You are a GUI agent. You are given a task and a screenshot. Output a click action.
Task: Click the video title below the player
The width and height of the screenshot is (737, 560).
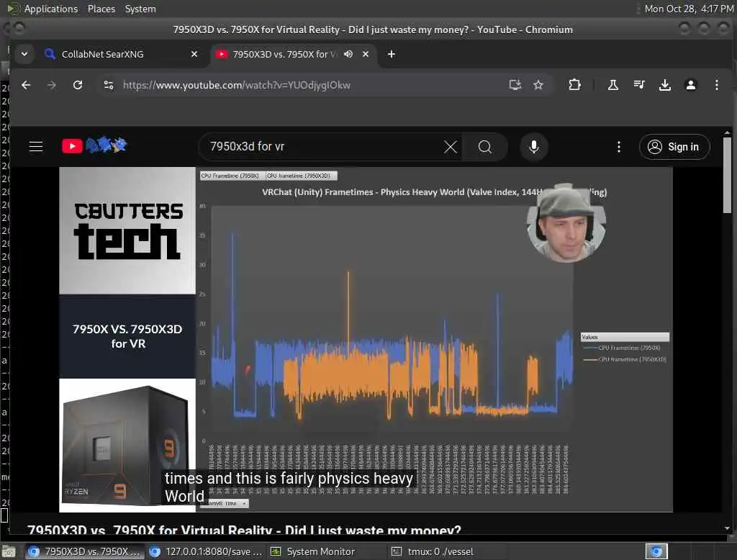tap(244, 530)
